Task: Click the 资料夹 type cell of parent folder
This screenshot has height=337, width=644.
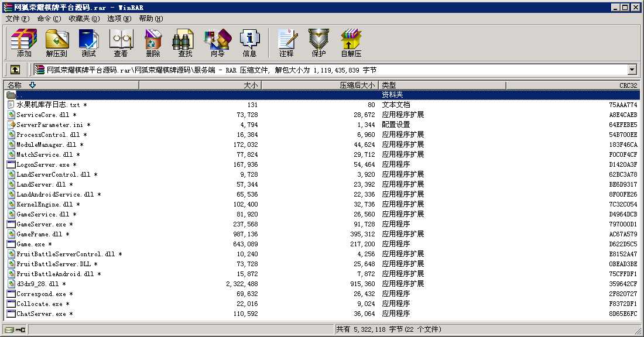Action: [392, 95]
